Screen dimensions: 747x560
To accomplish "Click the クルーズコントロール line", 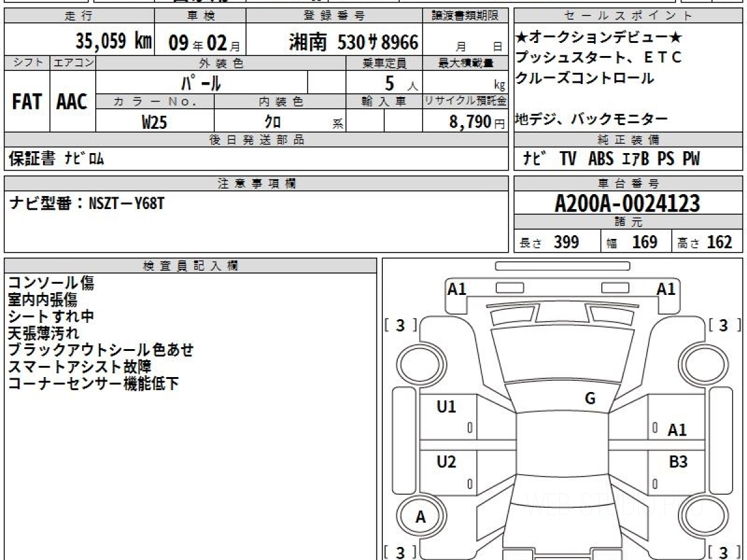I will click(585, 78).
